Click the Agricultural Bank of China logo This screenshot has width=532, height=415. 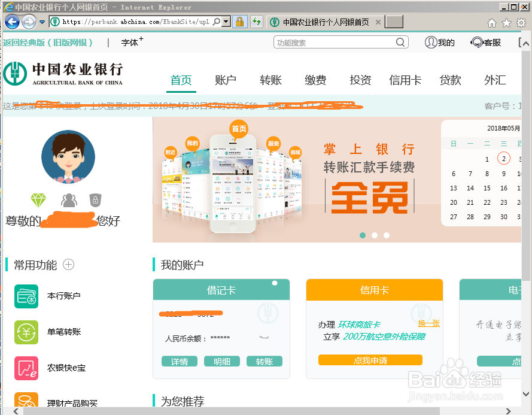pos(63,74)
